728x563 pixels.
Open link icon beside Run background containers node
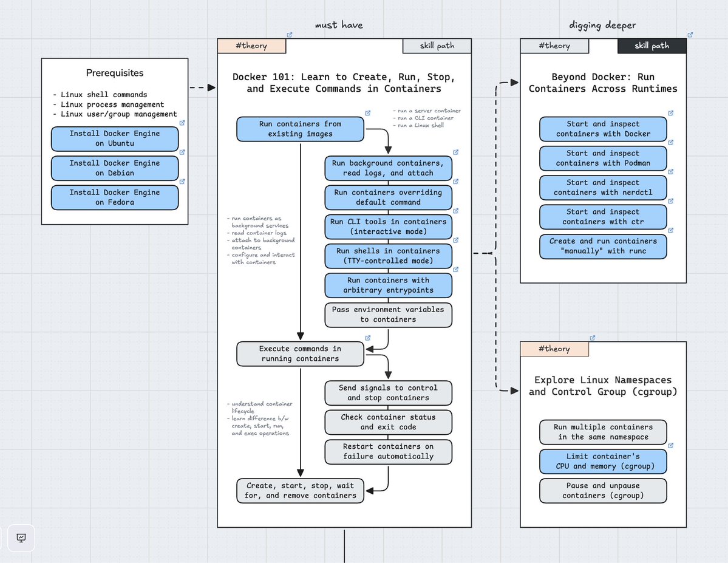(456, 152)
